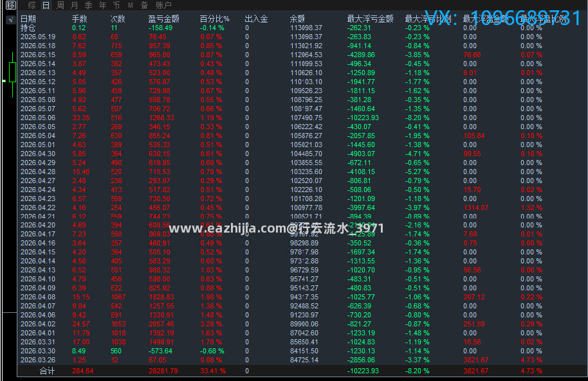Select the date row 2026.05.15
Screen dimensions: 588x381
tap(38, 55)
